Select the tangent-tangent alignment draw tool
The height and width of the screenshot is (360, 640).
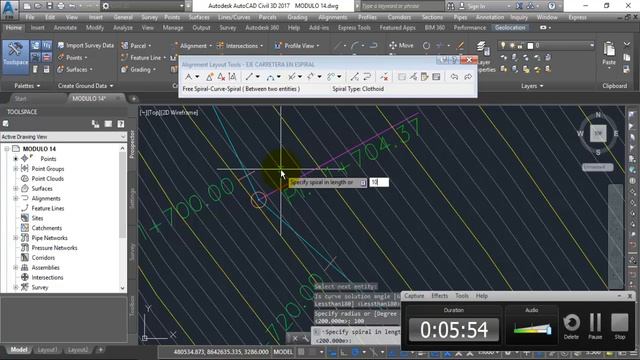[188, 77]
